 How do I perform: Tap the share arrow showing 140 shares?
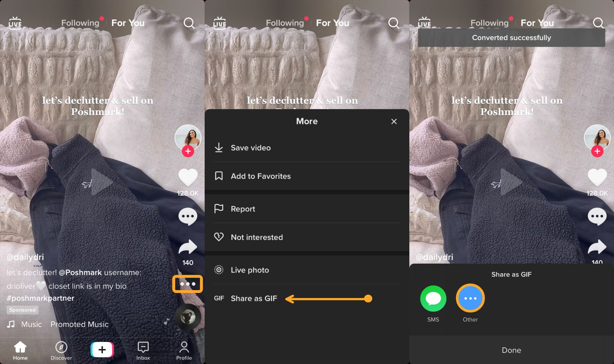click(187, 248)
